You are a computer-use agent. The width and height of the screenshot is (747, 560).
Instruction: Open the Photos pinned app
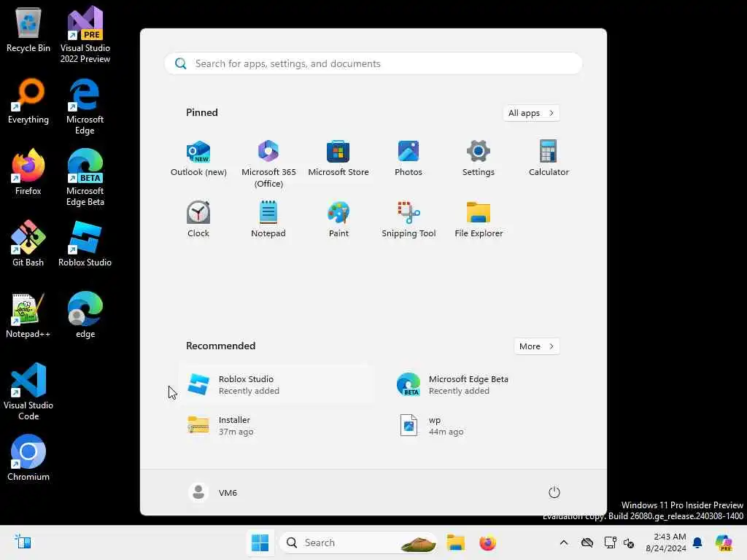click(409, 158)
